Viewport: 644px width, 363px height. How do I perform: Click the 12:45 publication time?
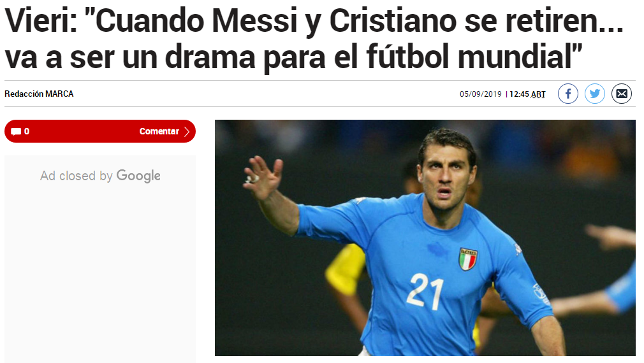click(519, 94)
